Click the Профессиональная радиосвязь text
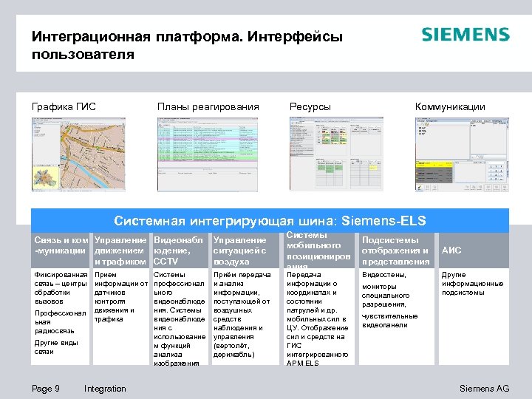The image size is (532, 399). click(x=60, y=321)
